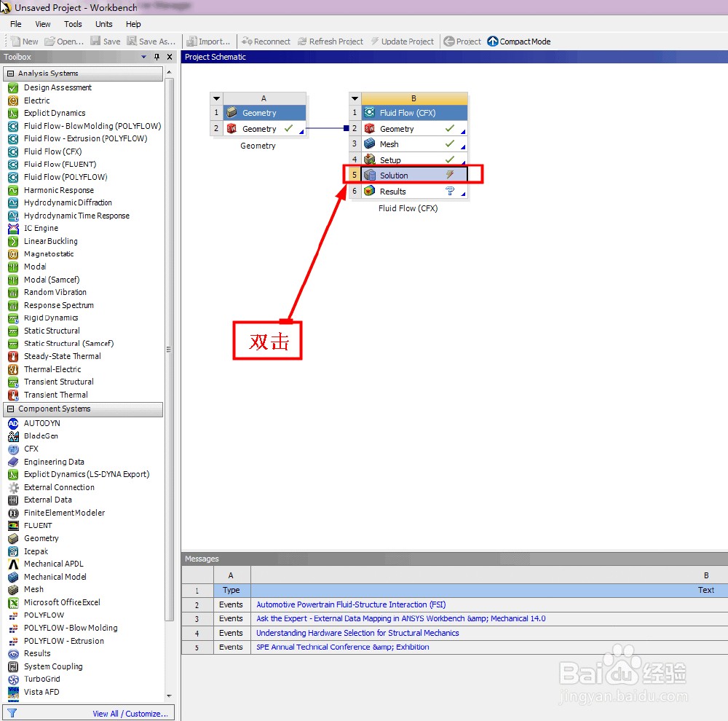Select Steady-State Thermal system

pyautogui.click(x=62, y=356)
